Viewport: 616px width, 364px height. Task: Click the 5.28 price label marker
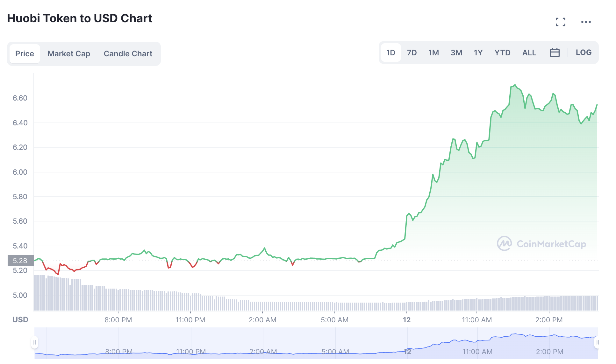20,261
